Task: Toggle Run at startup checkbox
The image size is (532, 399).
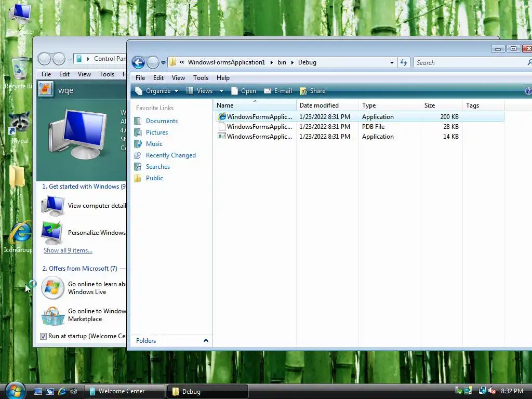Action: pos(43,336)
